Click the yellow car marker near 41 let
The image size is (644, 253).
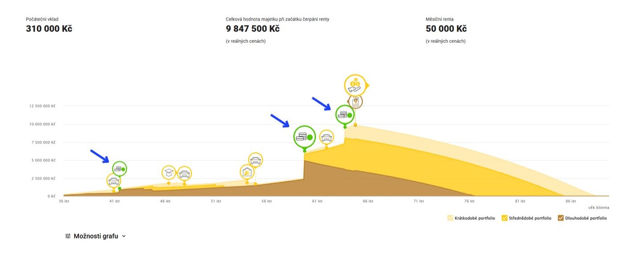(114, 181)
